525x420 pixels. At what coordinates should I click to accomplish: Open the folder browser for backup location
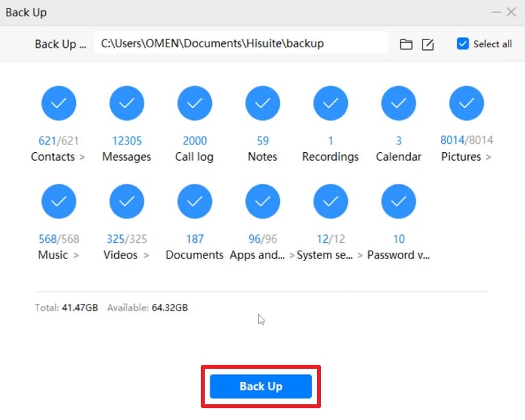pyautogui.click(x=406, y=44)
